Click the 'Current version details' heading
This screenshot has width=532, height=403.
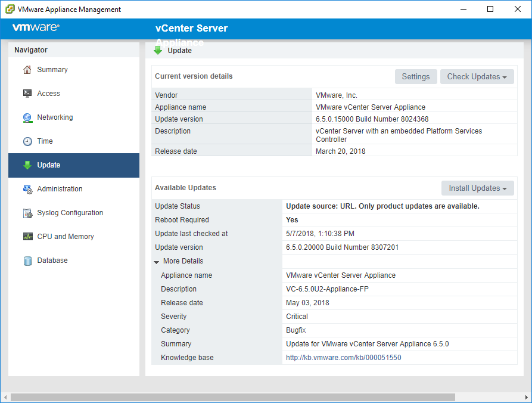[x=194, y=76]
